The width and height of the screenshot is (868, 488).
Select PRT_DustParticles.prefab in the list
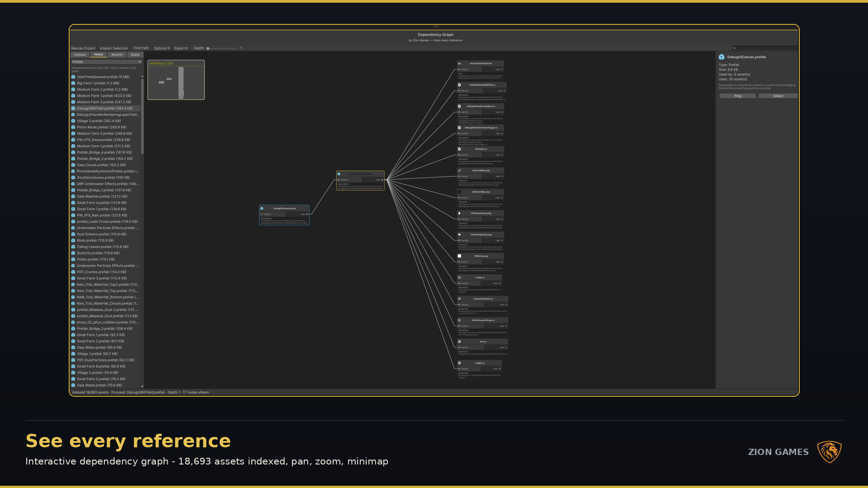click(x=105, y=360)
